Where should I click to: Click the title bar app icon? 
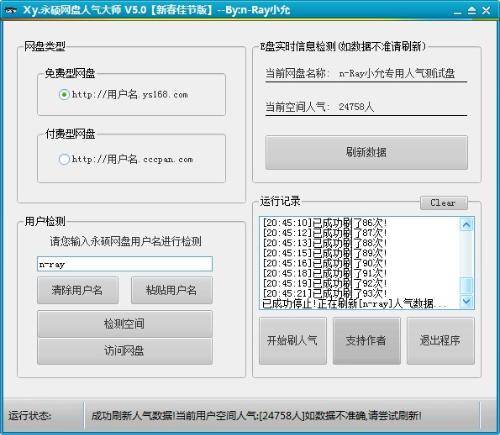[11, 10]
